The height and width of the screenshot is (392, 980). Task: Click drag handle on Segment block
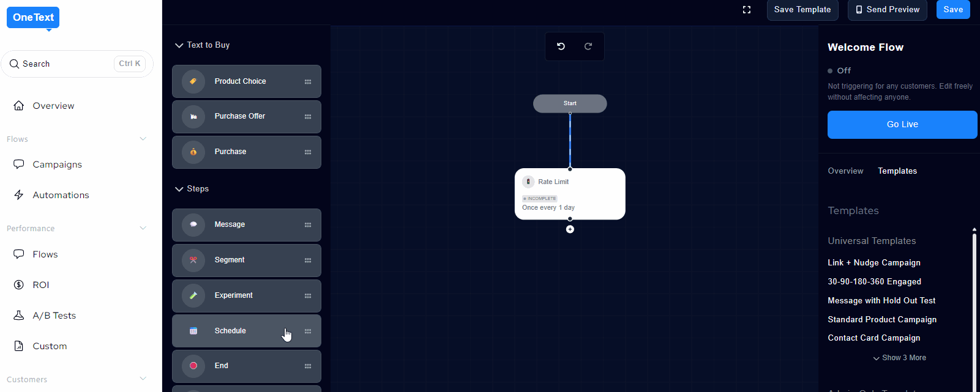308,261
